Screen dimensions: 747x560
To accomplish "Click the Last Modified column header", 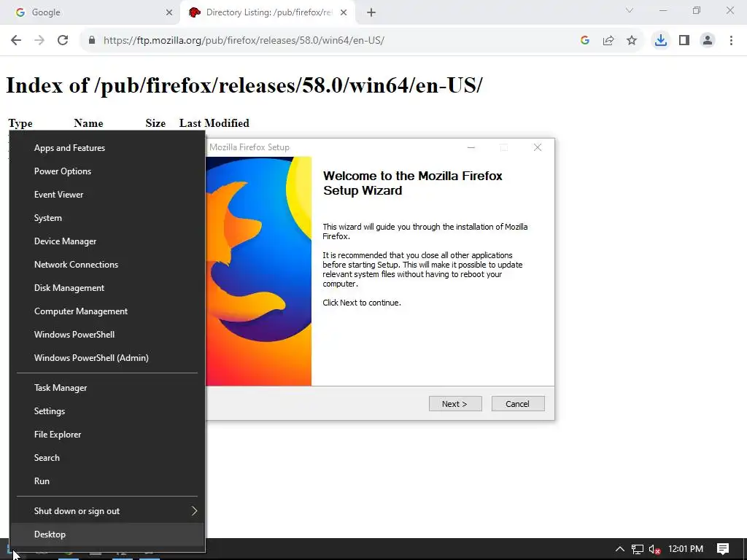I will 214,123.
